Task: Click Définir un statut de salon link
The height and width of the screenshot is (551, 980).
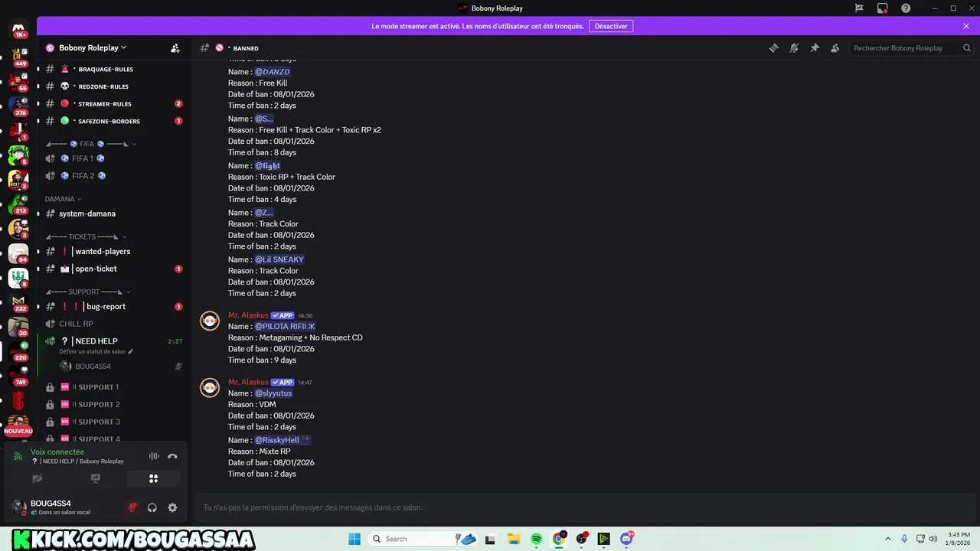Action: tap(96, 352)
